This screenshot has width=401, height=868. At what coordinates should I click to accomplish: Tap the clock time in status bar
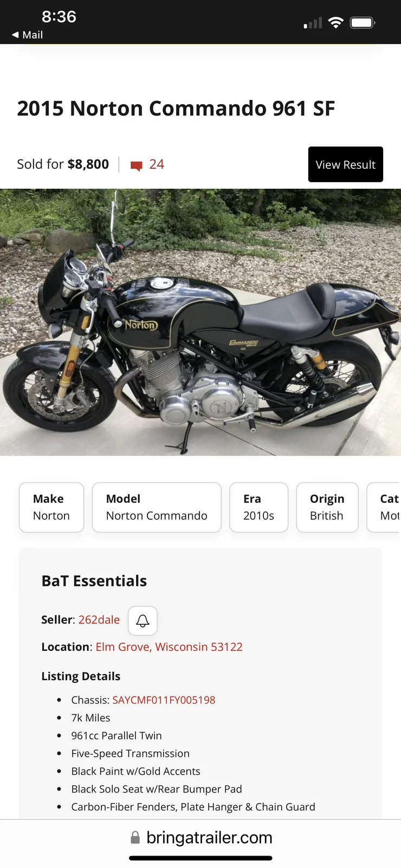pos(59,17)
